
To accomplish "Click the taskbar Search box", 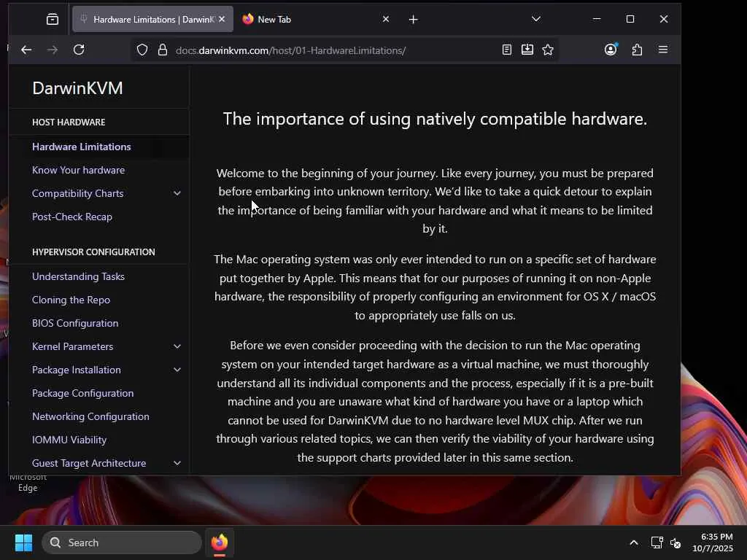I will (x=122, y=542).
